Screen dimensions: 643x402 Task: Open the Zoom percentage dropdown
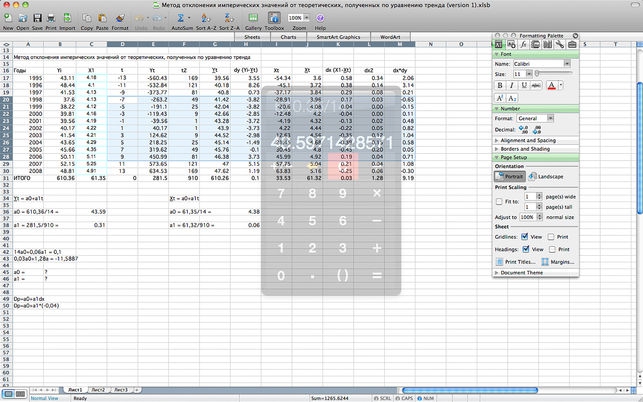[x=306, y=18]
